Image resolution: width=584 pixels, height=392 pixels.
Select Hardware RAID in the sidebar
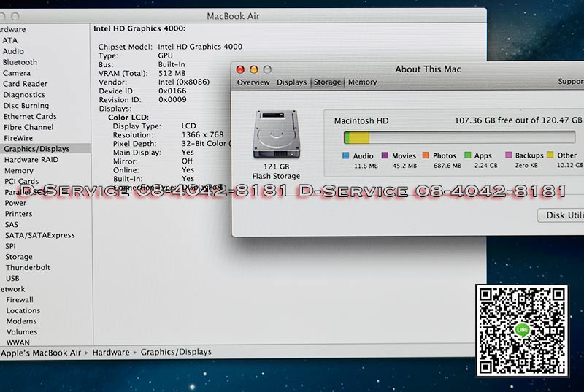tap(31, 160)
